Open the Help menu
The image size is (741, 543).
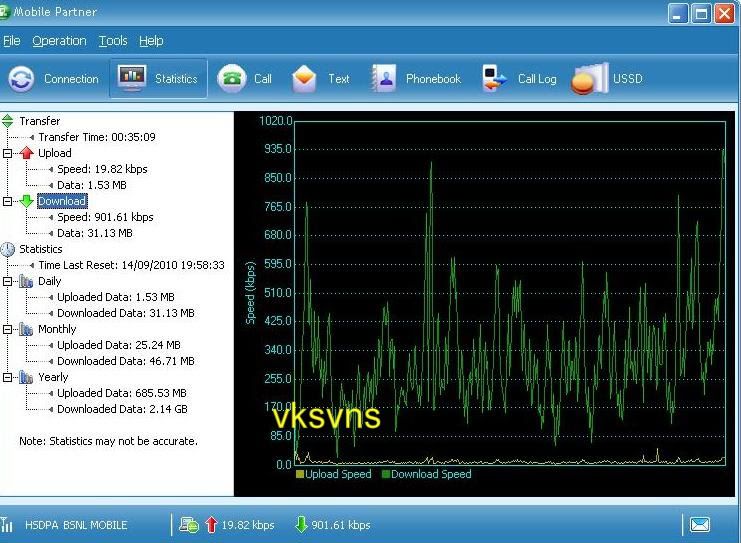(x=151, y=41)
